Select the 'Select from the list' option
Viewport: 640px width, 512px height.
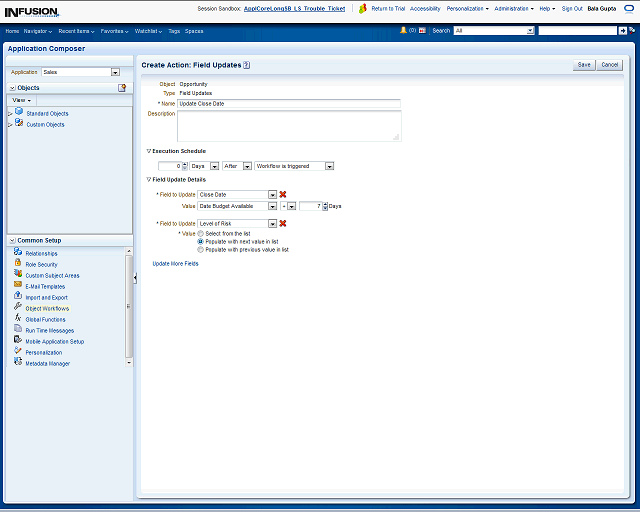pyautogui.click(x=200, y=233)
